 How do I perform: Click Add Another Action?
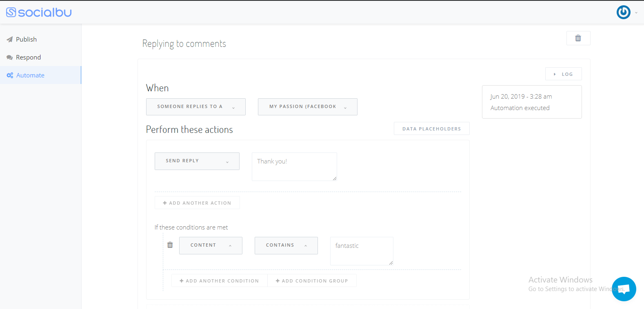click(x=197, y=203)
